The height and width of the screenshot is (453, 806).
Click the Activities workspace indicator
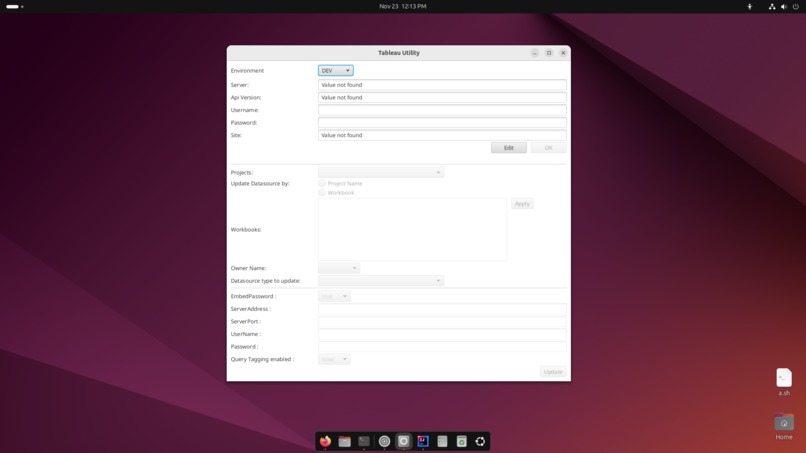tap(14, 7)
